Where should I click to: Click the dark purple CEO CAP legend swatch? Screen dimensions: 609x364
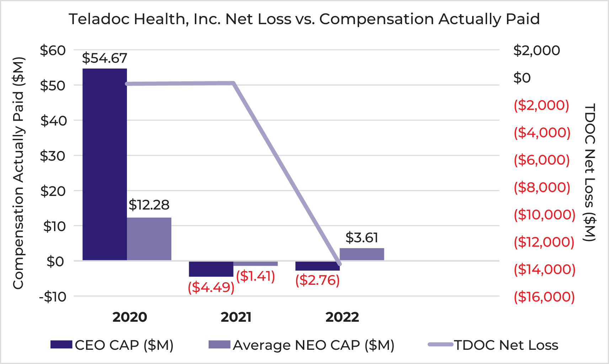[x=61, y=344]
